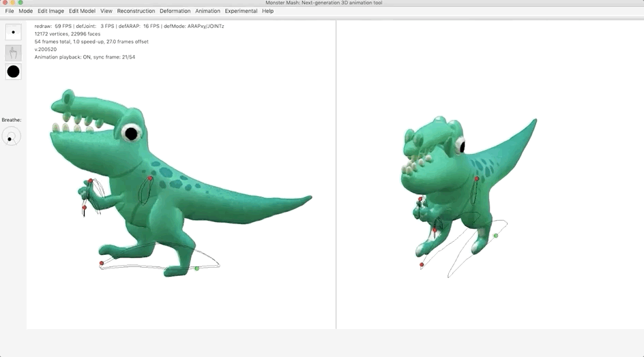Click the red shoulder control point in left view
The width and height of the screenshot is (644, 357).
point(150,178)
